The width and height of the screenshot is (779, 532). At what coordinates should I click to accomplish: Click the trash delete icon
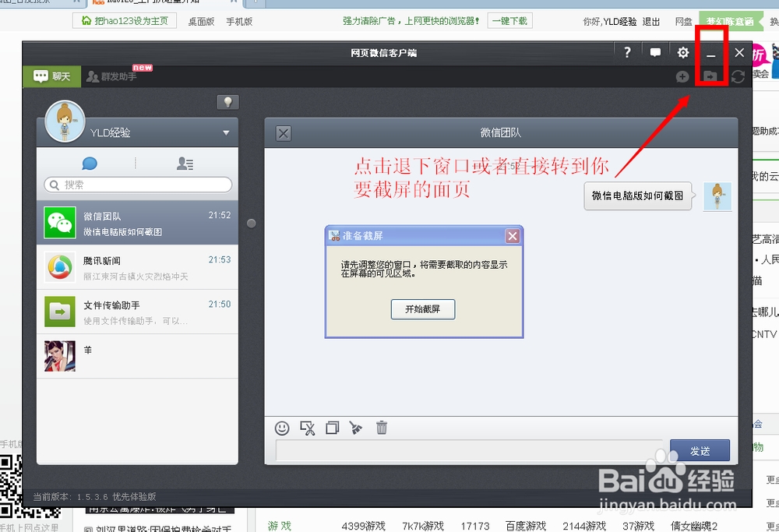(x=382, y=428)
